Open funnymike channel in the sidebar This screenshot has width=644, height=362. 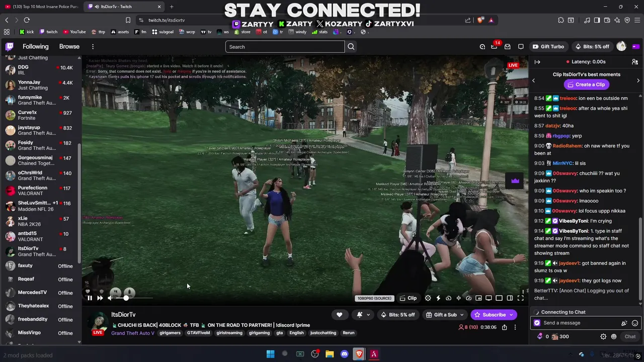[x=40, y=100]
